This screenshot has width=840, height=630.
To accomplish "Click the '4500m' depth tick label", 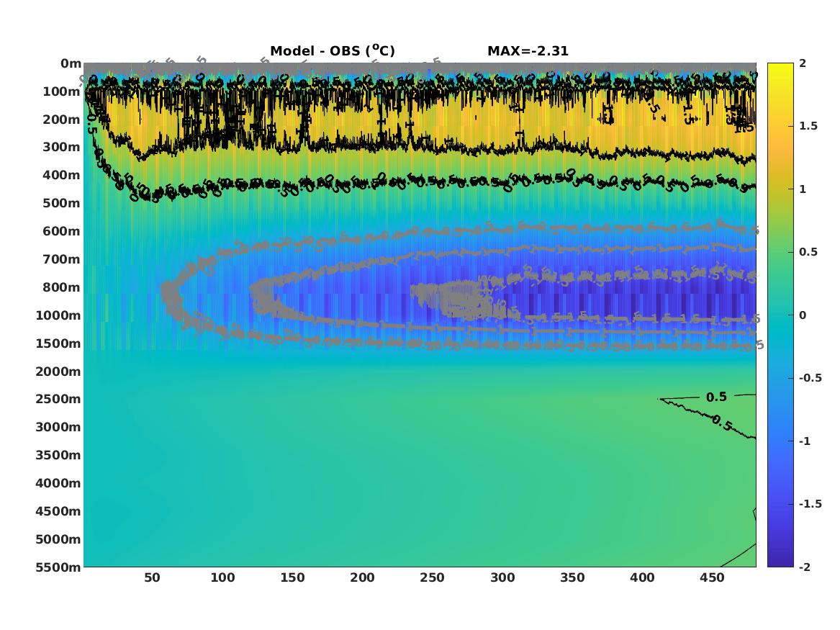I will pos(58,511).
